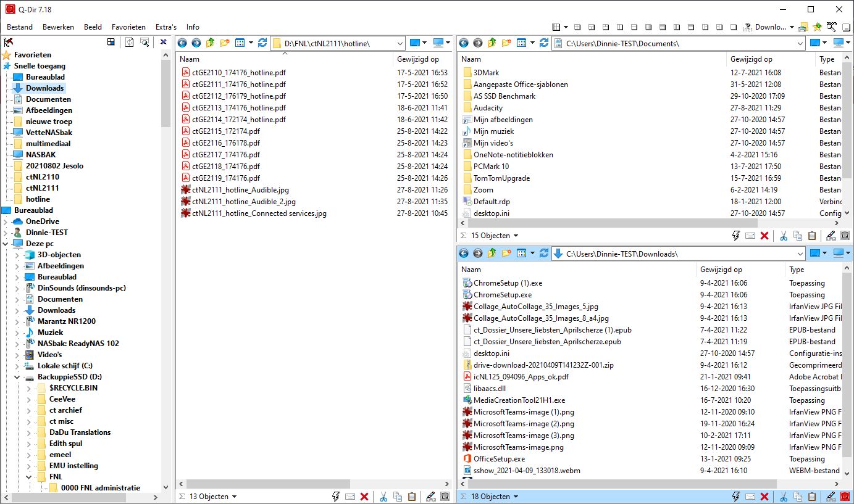The height and width of the screenshot is (504, 854).
Task: Click the back arrow in the hotline pane
Action: 182,43
